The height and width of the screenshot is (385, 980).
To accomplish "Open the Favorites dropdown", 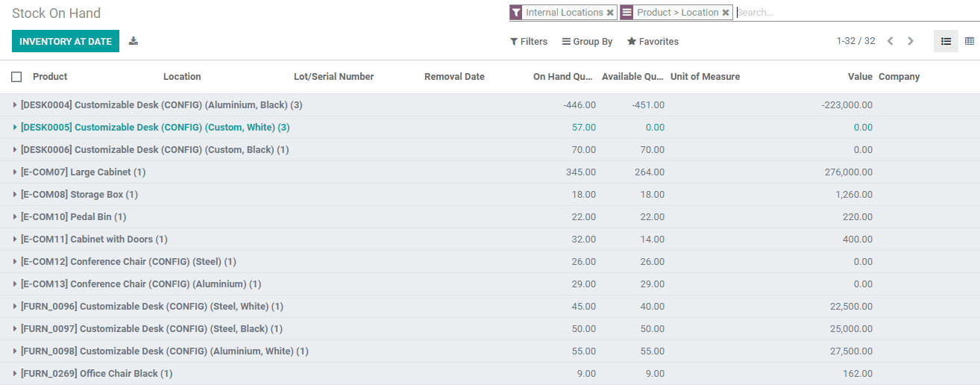I will [653, 42].
